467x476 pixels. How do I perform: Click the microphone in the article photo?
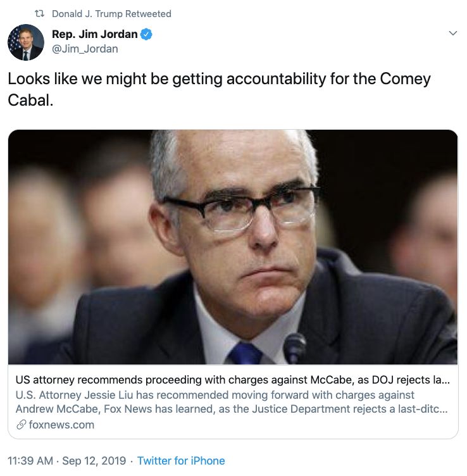click(x=294, y=348)
